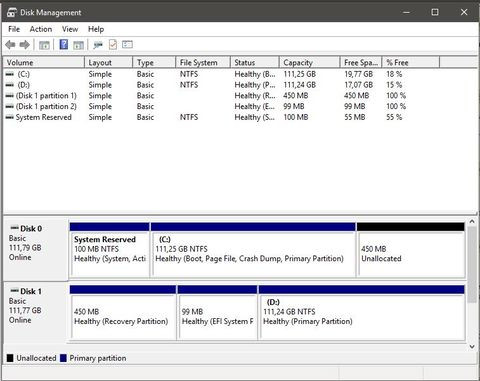The width and height of the screenshot is (480, 381).
Task: Click the scroll down arrow in disk pane
Action: [472, 347]
